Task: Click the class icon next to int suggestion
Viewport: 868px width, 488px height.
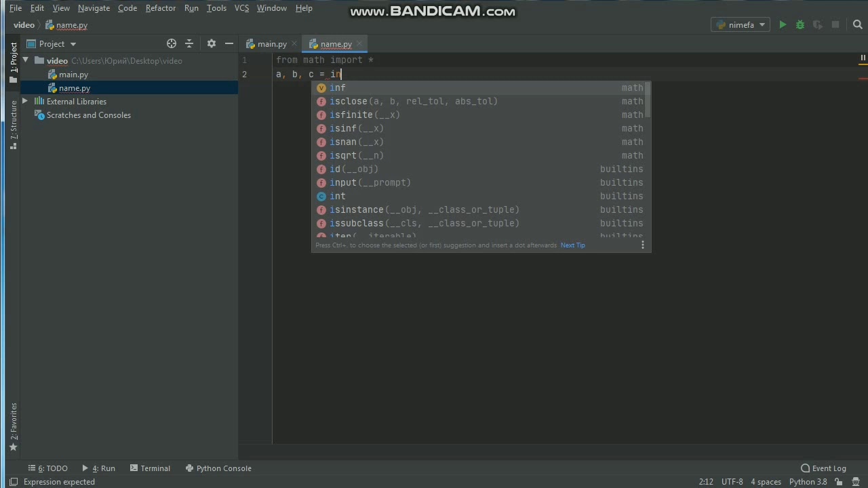Action: point(321,197)
